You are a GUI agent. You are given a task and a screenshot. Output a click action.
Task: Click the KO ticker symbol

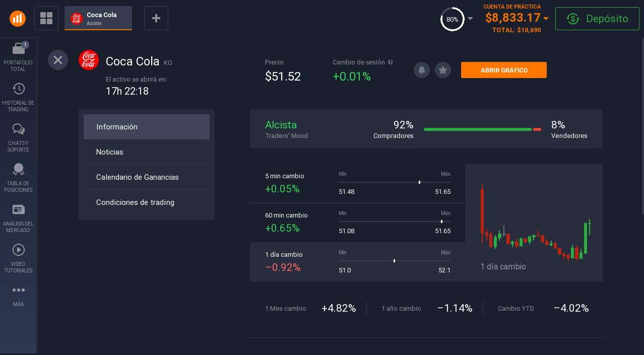(168, 63)
